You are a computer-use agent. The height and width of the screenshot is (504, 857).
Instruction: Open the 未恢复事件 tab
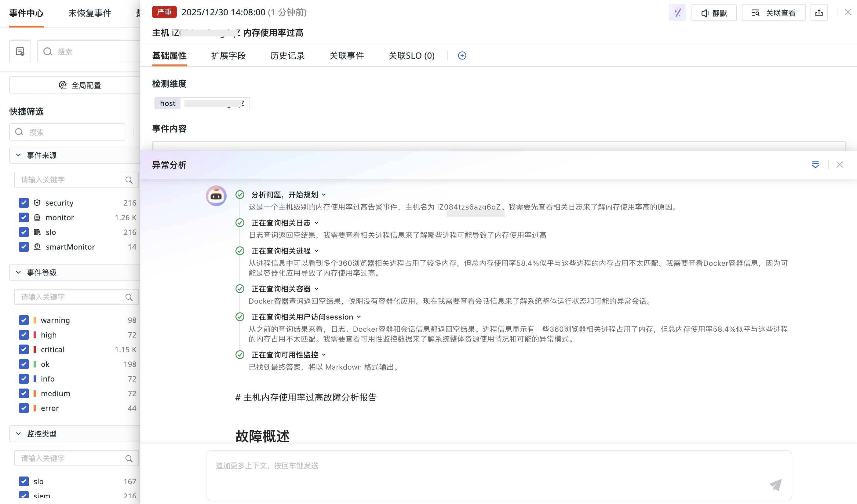[89, 13]
